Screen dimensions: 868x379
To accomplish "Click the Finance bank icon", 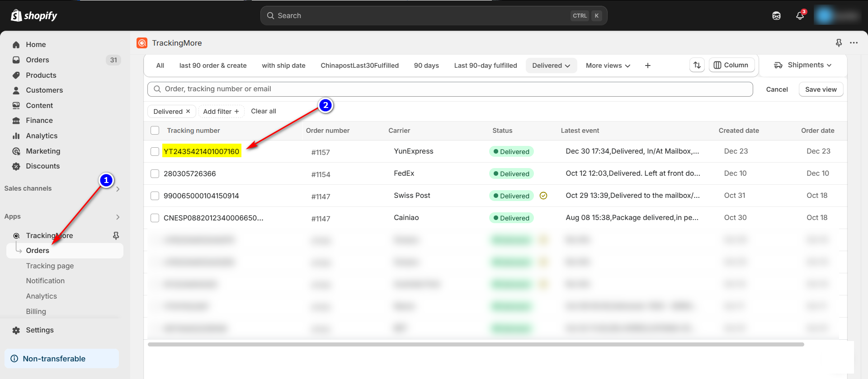I will tap(16, 121).
